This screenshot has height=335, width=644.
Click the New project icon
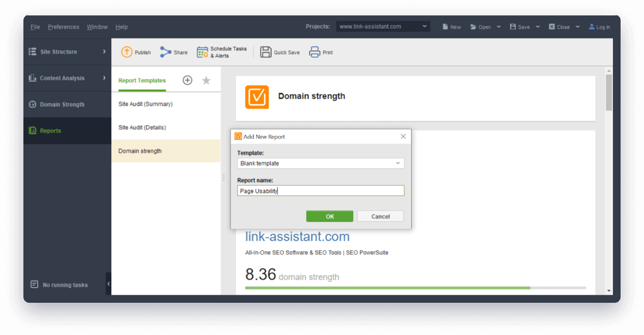(445, 27)
